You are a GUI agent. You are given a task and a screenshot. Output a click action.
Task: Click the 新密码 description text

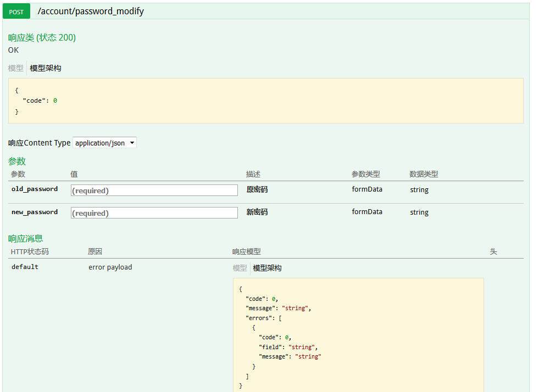tap(257, 212)
